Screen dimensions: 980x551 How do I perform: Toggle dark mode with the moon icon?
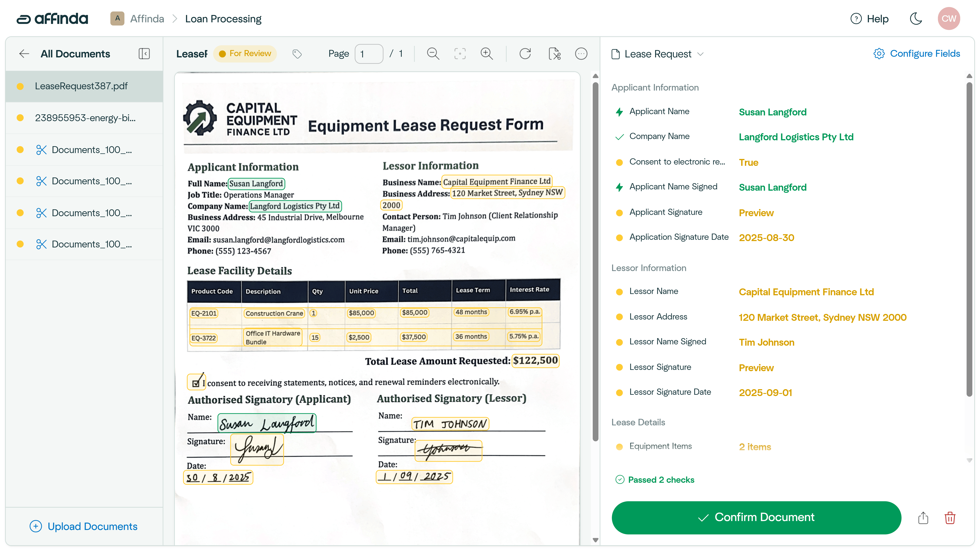(x=916, y=18)
